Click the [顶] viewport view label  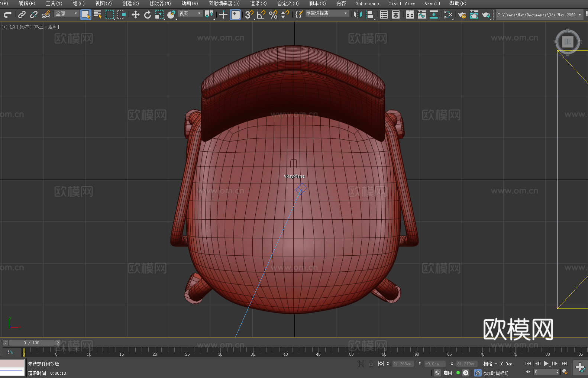click(x=14, y=27)
